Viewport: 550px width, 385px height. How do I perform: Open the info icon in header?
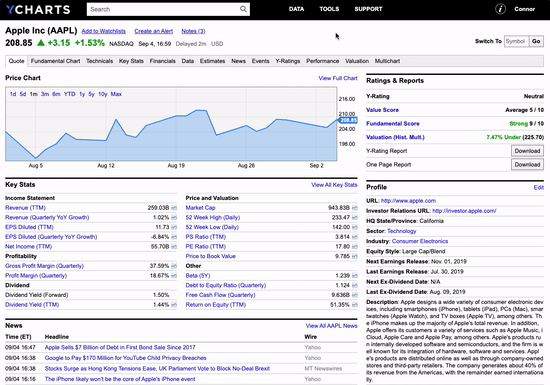coord(500,9)
